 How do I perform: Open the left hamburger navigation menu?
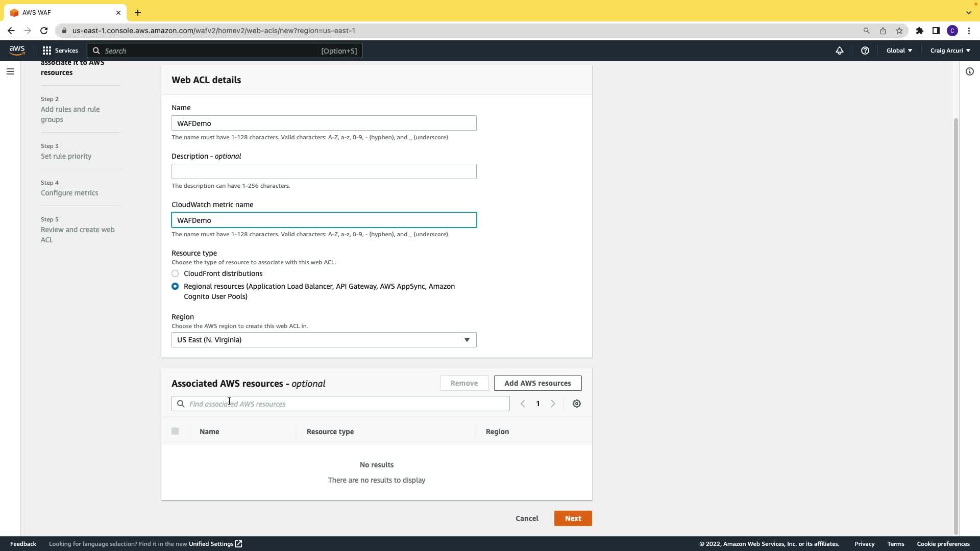(10, 71)
